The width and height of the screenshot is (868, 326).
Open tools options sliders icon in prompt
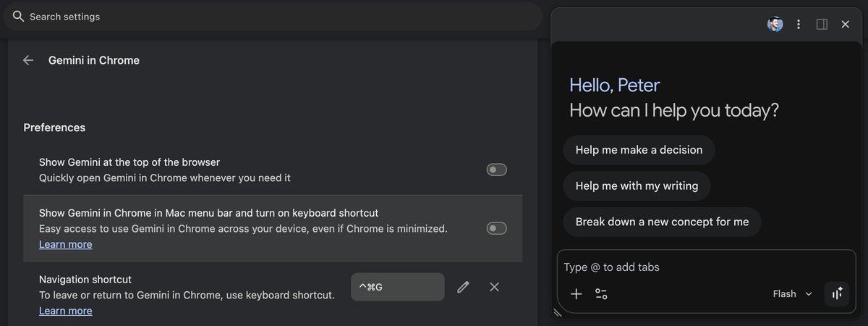601,293
